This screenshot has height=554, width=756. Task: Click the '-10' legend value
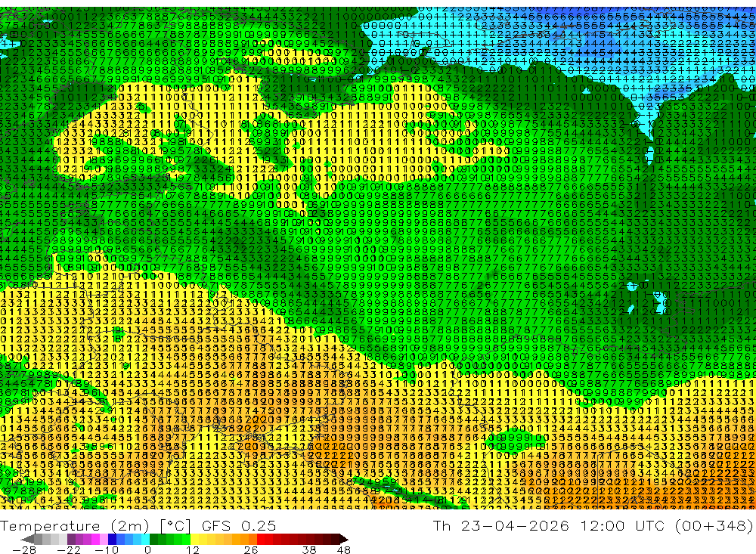[107, 550]
